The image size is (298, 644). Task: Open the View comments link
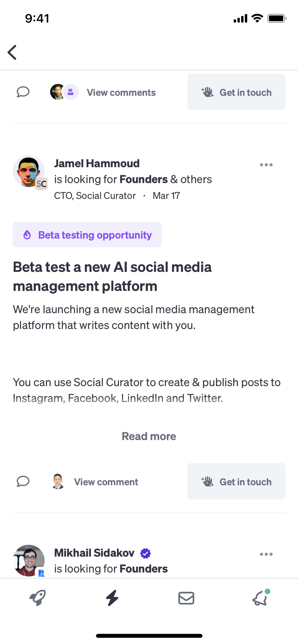[x=121, y=92]
